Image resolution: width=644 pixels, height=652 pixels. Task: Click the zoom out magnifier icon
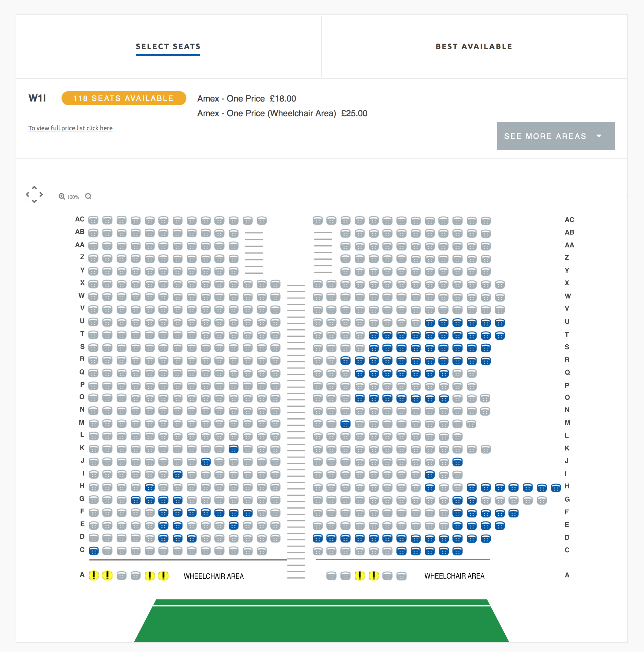pos(88,196)
